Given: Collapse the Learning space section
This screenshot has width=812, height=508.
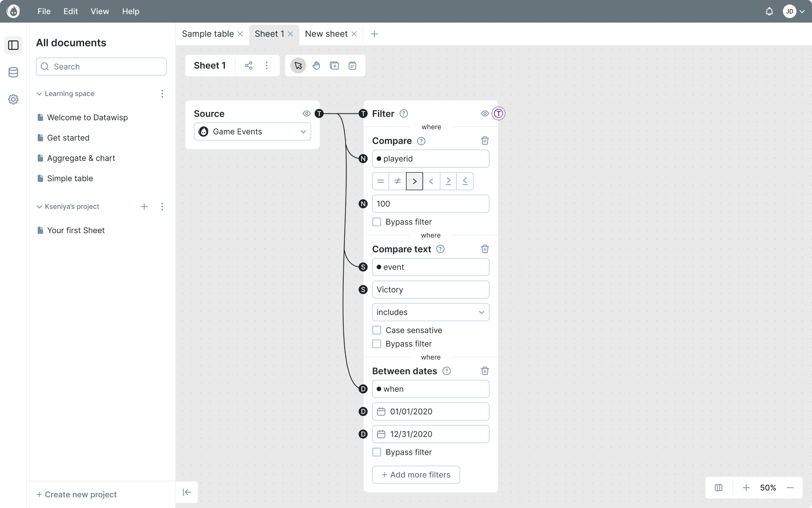Looking at the screenshot, I should click(39, 94).
